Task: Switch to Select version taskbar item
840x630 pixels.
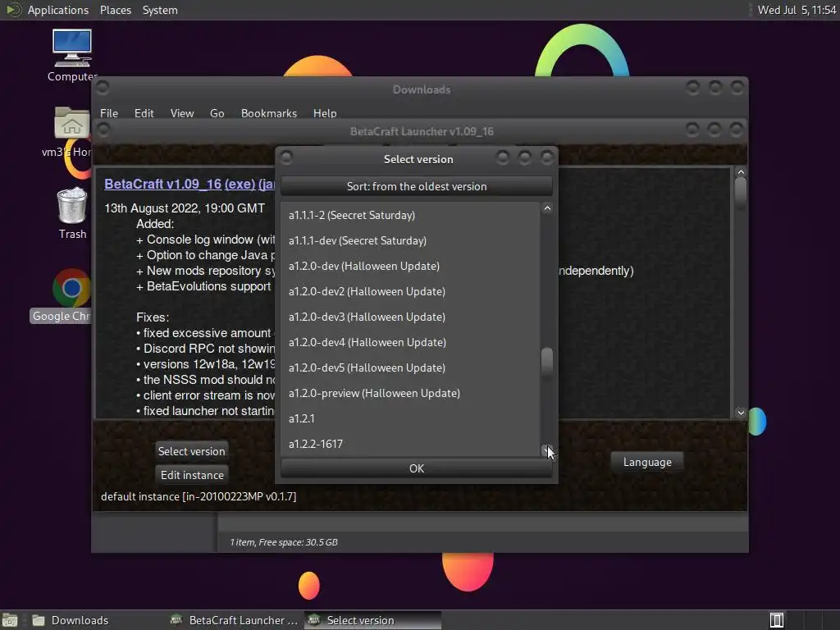Action: click(x=372, y=620)
